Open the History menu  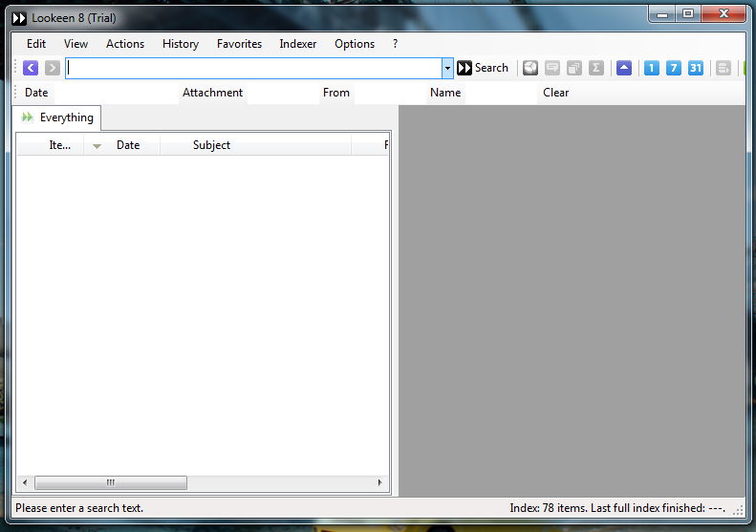[x=181, y=44]
